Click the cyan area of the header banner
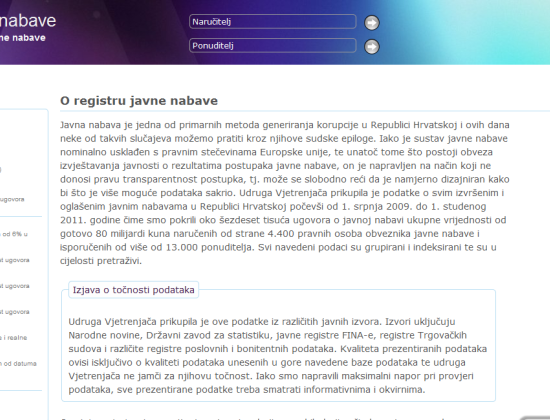Viewport: 550px width, 420px height. tap(491, 32)
